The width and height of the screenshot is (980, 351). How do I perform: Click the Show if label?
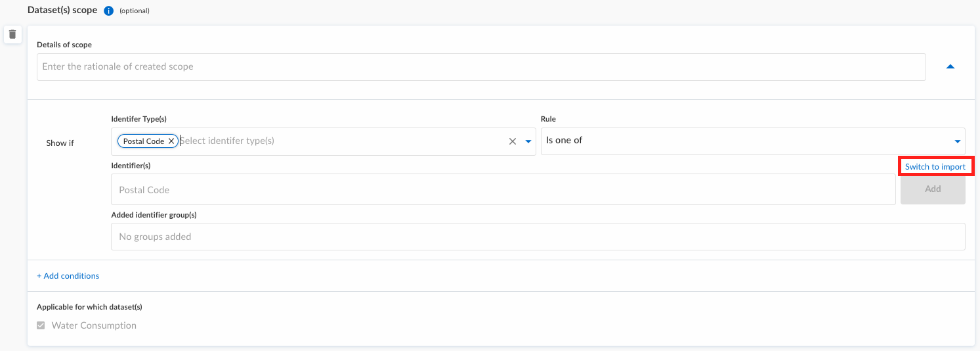point(60,143)
